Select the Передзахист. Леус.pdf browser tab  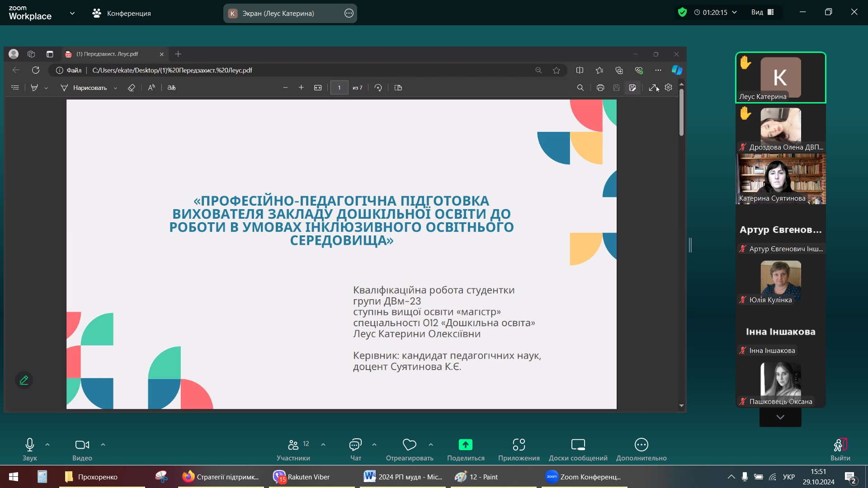115,54
